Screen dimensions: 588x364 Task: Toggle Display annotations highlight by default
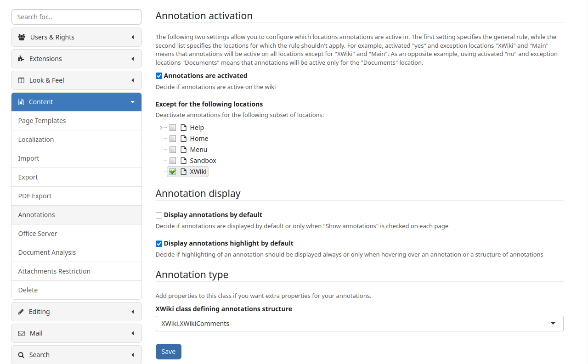[159, 243]
